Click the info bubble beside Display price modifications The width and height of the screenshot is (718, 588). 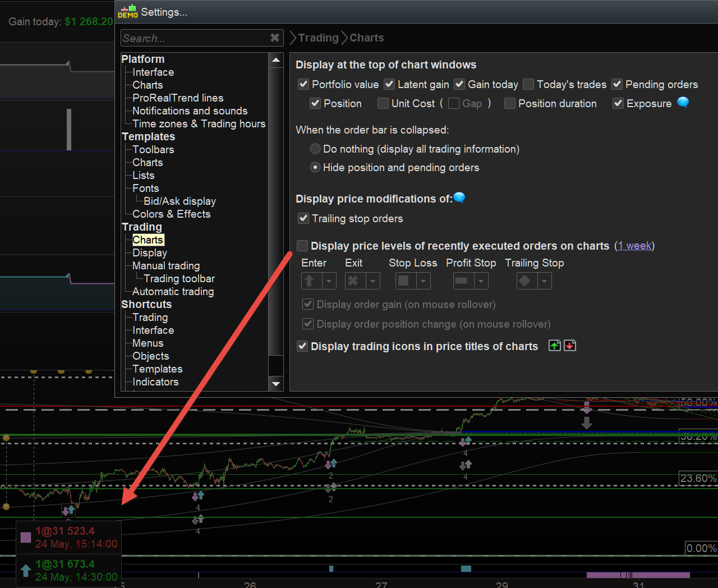click(x=459, y=197)
